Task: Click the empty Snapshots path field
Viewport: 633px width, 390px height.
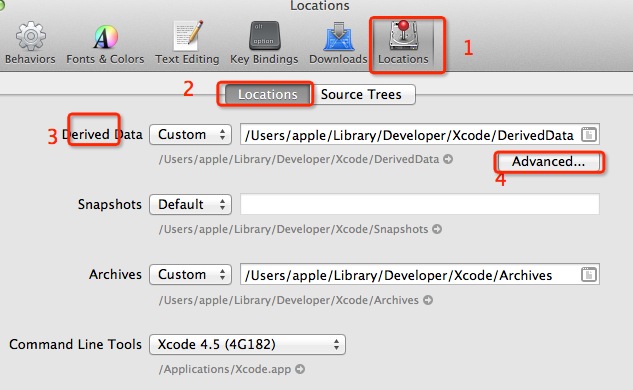Action: [420, 204]
